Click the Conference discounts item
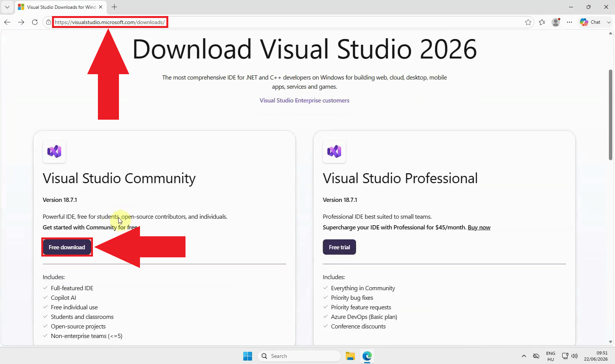Screen dimensions: 615x364 click(358, 326)
